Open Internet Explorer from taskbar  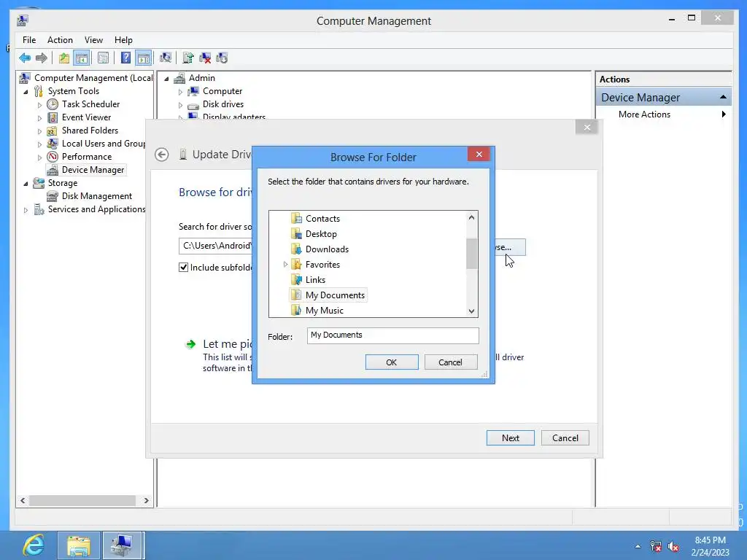click(34, 545)
